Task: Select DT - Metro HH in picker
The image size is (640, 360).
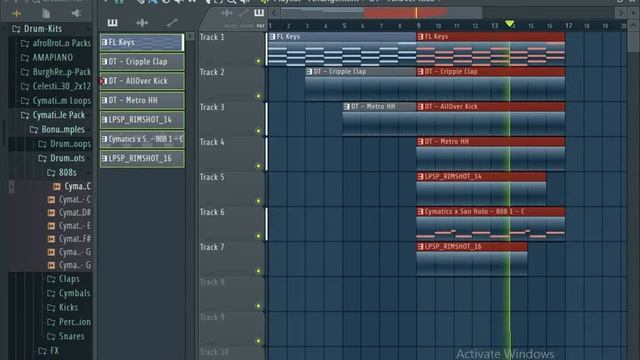Action: click(x=142, y=100)
